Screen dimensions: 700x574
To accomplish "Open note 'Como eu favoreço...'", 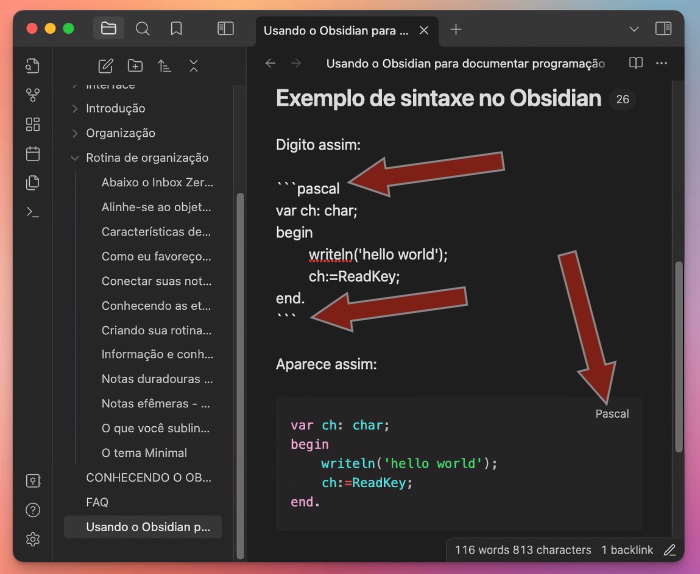I will click(x=156, y=256).
